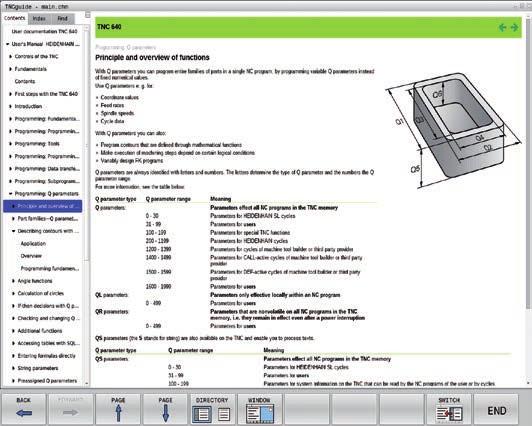Expand the String parameters node
The image size is (532, 426).
point(14,368)
